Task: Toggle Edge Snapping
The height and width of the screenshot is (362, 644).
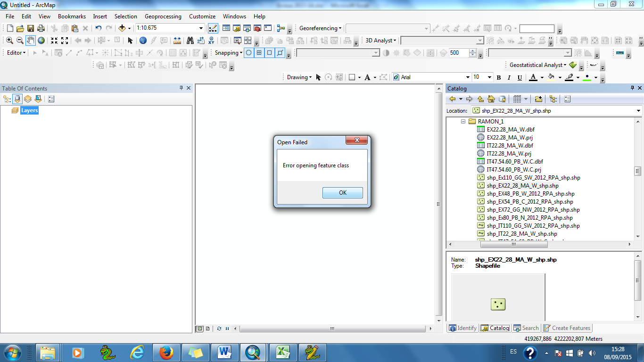Action: point(280,53)
